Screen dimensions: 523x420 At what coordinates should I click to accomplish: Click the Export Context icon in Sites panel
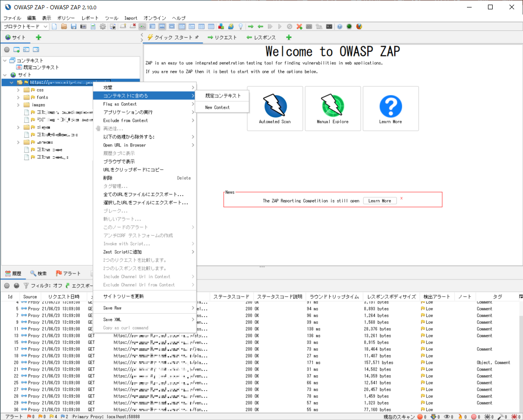tap(35, 49)
